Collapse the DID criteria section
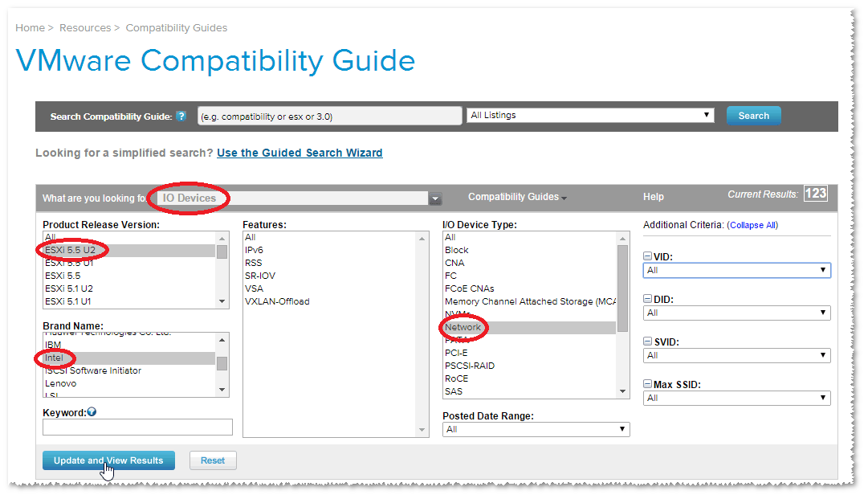This screenshot has width=868, height=499. pos(647,298)
